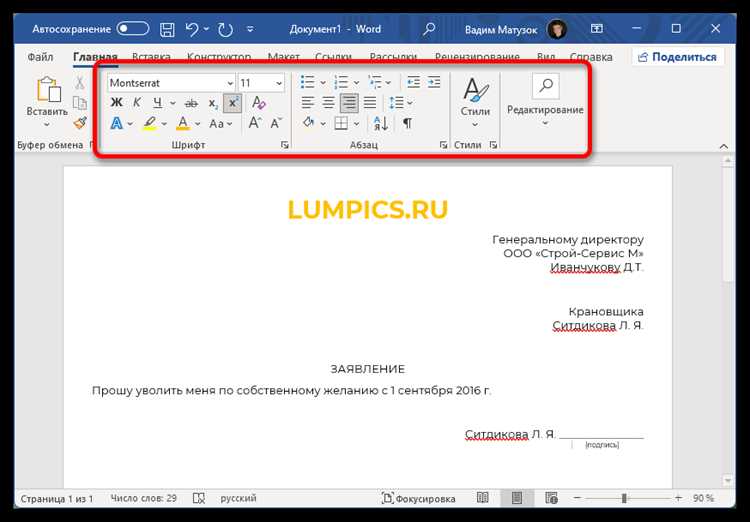750x522 pixels.
Task: Open font color dropdown arrow
Action: click(197, 124)
